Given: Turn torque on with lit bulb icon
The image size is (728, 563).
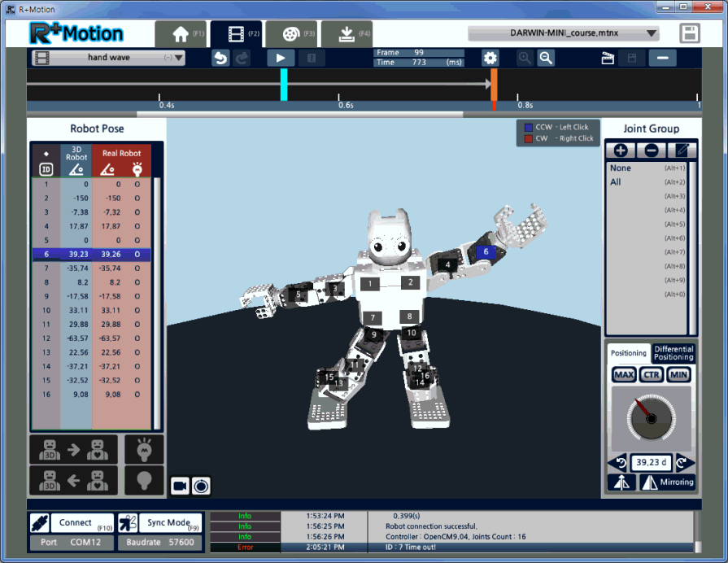Looking at the screenshot, I should pos(144,449).
